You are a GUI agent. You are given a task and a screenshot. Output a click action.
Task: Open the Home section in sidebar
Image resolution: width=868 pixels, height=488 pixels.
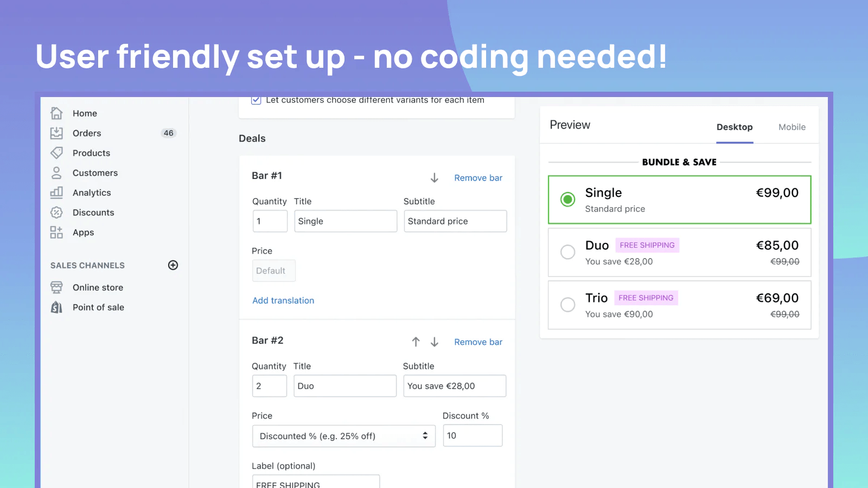[57, 113]
